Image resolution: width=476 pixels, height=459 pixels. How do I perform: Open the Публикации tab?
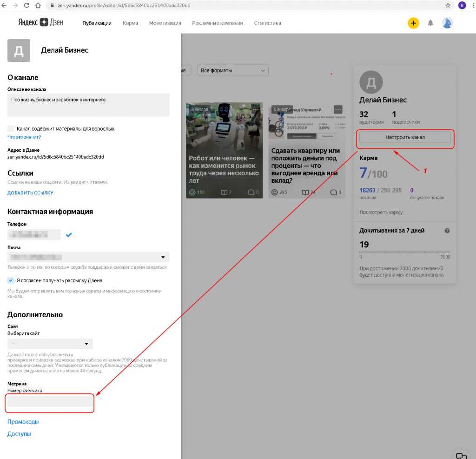[x=97, y=23]
